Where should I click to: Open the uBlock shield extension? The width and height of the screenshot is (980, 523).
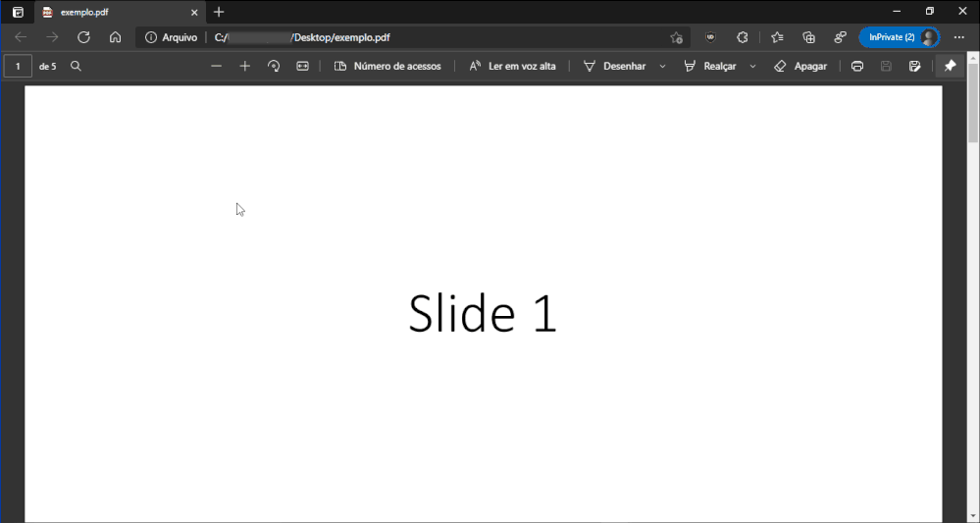[710, 37]
